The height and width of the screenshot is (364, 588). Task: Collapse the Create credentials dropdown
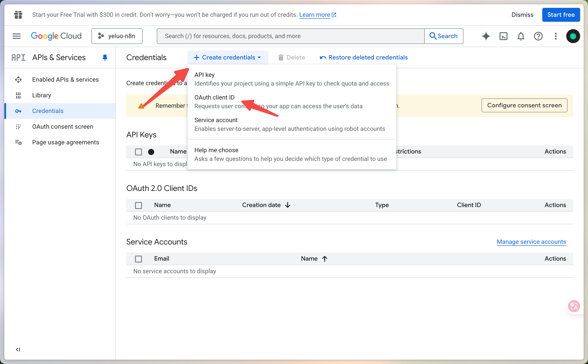tap(228, 57)
